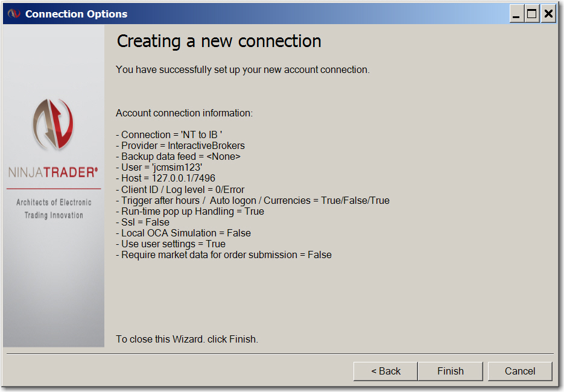The image size is (564, 392).
Task: Cancel the connection wizard
Action: pos(520,371)
